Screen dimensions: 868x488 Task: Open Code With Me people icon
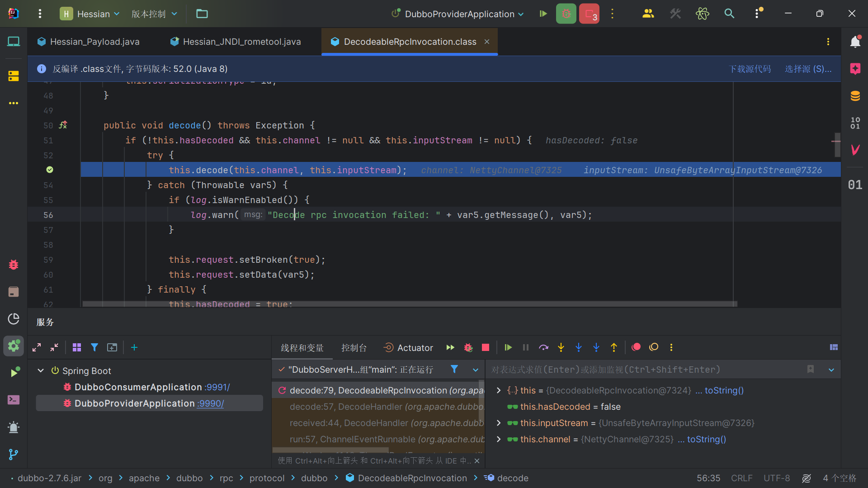coord(648,14)
